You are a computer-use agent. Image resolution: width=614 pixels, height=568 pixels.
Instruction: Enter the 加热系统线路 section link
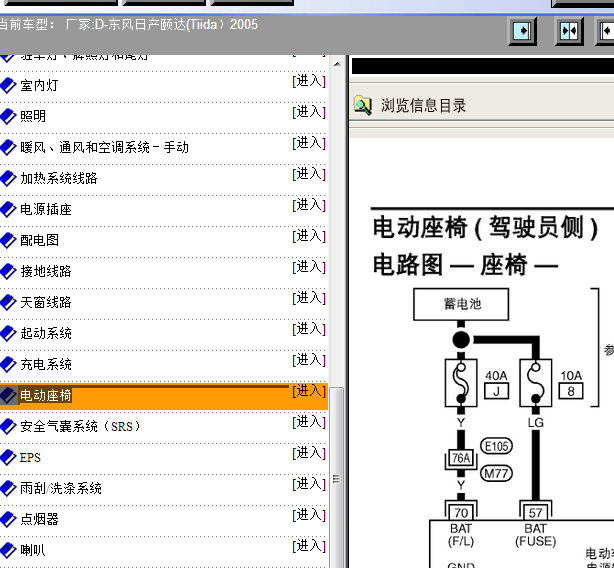pyautogui.click(x=309, y=174)
